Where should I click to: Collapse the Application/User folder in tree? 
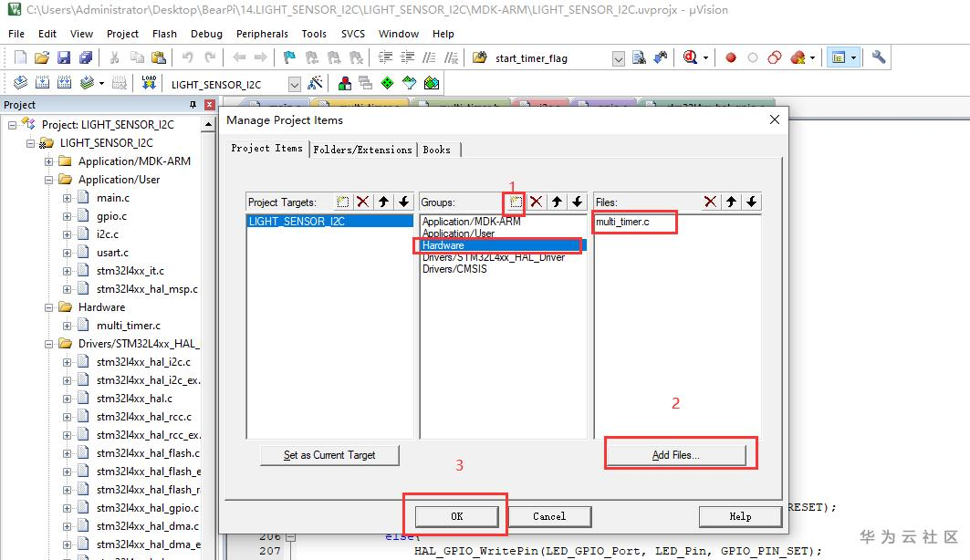49,180
